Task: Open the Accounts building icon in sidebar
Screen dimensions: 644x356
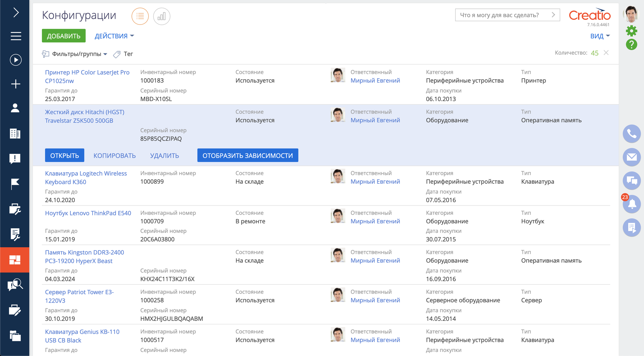Action: [x=15, y=133]
